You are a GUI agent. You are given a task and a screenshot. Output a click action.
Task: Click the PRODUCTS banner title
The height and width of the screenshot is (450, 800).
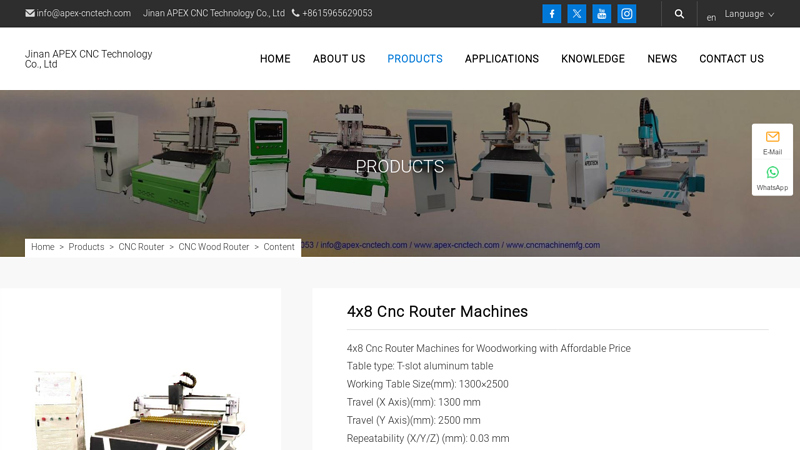point(399,166)
